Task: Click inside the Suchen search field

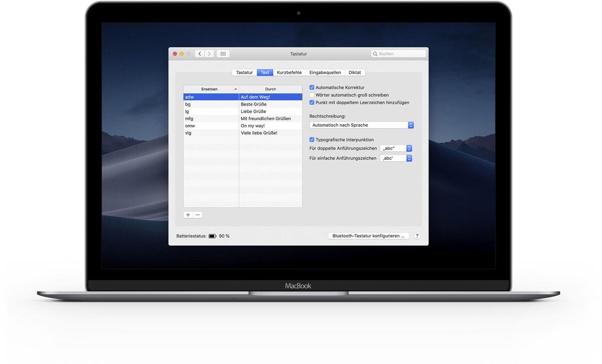Action: pos(399,53)
